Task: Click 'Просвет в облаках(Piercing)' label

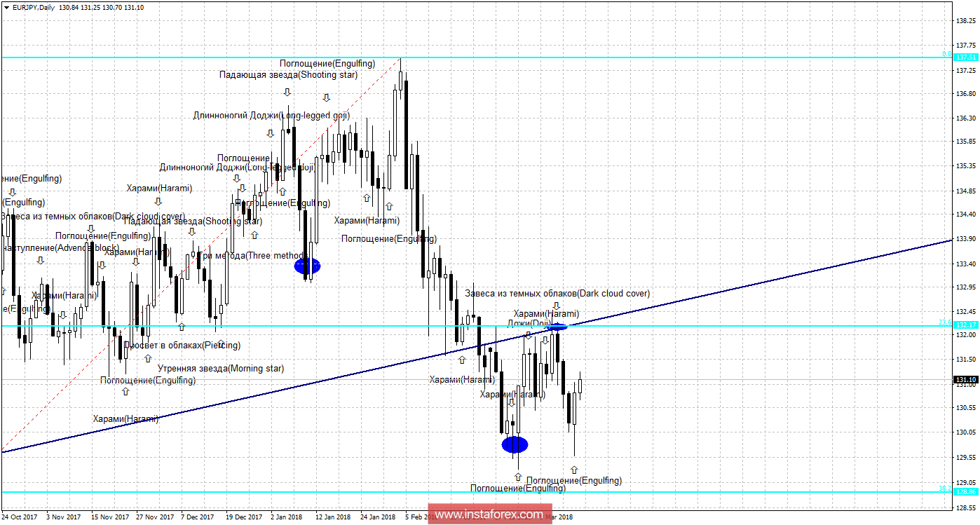Action: (x=182, y=345)
